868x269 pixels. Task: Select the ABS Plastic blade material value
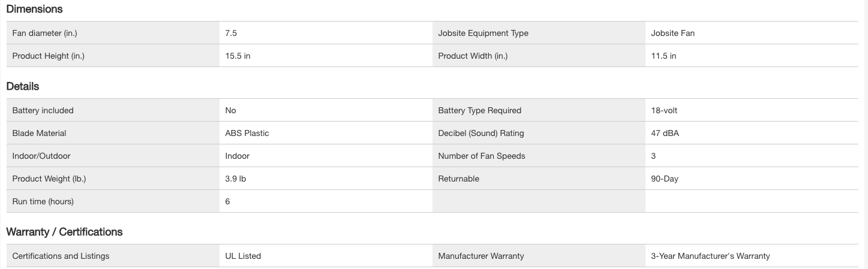point(247,134)
